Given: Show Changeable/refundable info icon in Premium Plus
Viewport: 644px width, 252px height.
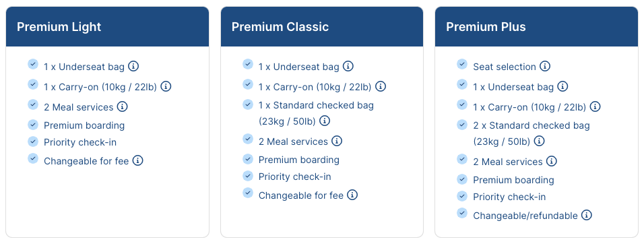Looking at the screenshot, I should click(x=587, y=215).
